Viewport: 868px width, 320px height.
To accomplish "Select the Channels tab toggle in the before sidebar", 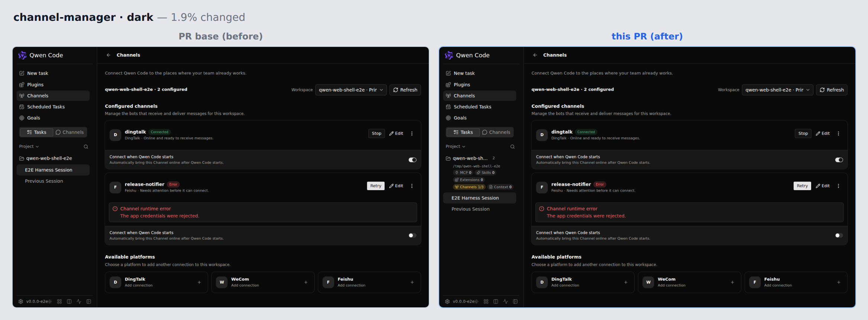I will click(x=69, y=132).
